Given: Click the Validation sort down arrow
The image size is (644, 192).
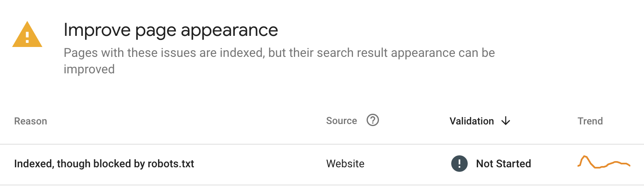Looking at the screenshot, I should click(506, 121).
